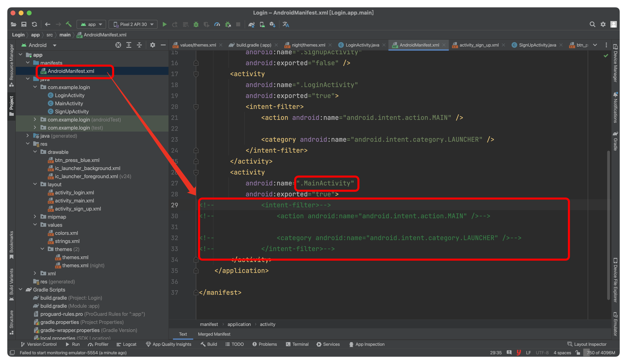This screenshot has height=364, width=627.
Task: Open the project panel options gear
Action: click(x=152, y=45)
